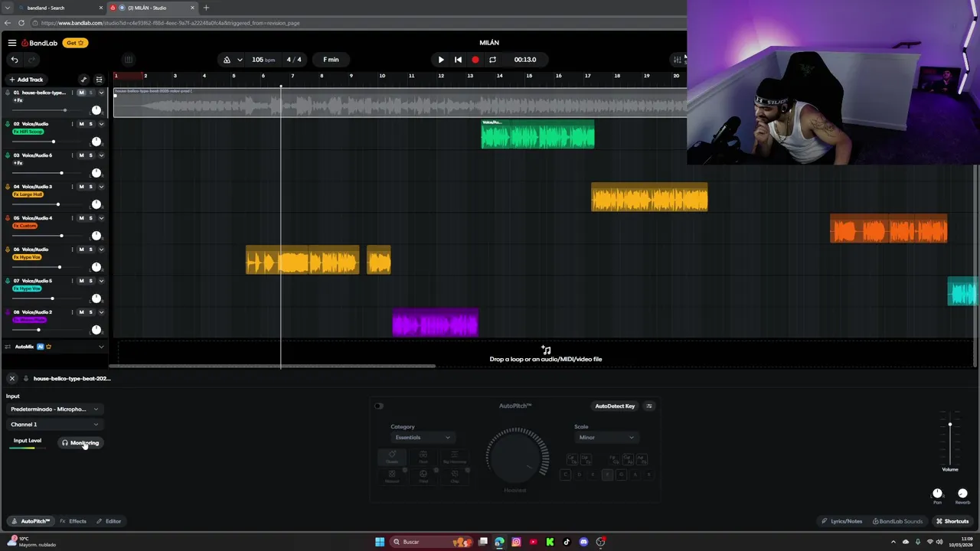Click the Get membership button
This screenshot has width=980, height=551.
pos(74,43)
